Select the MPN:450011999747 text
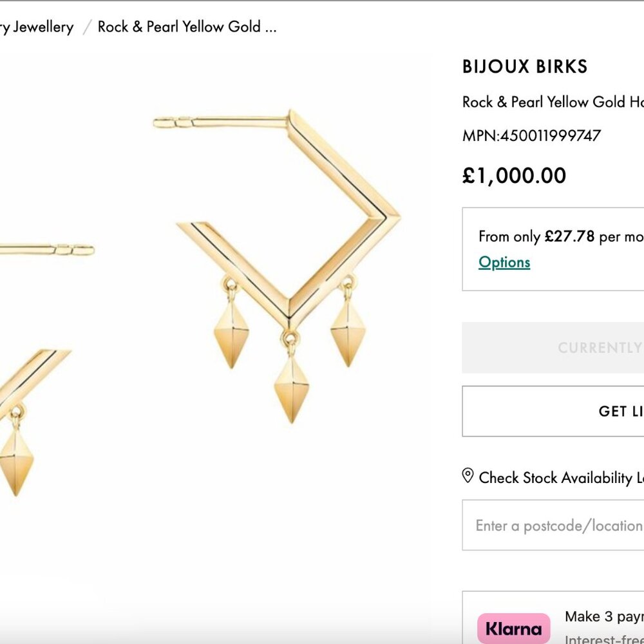 point(530,135)
